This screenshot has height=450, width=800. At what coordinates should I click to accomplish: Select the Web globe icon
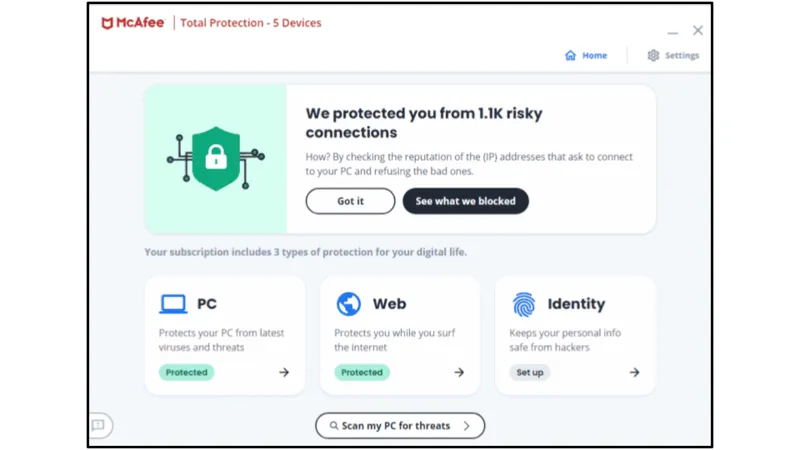click(348, 304)
